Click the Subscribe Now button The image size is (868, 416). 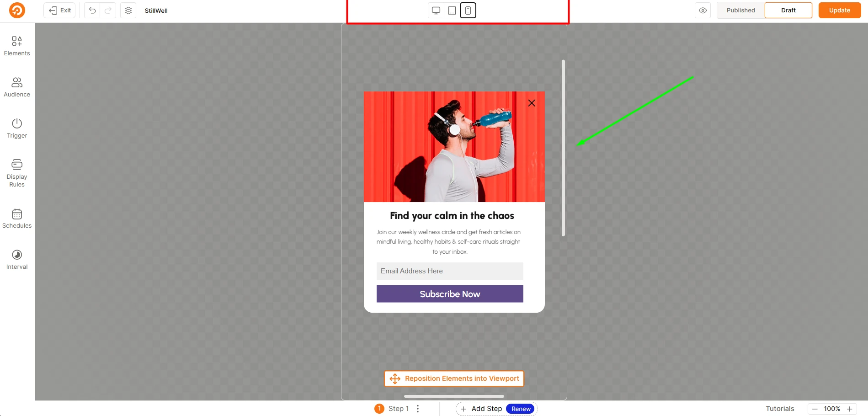pos(450,294)
